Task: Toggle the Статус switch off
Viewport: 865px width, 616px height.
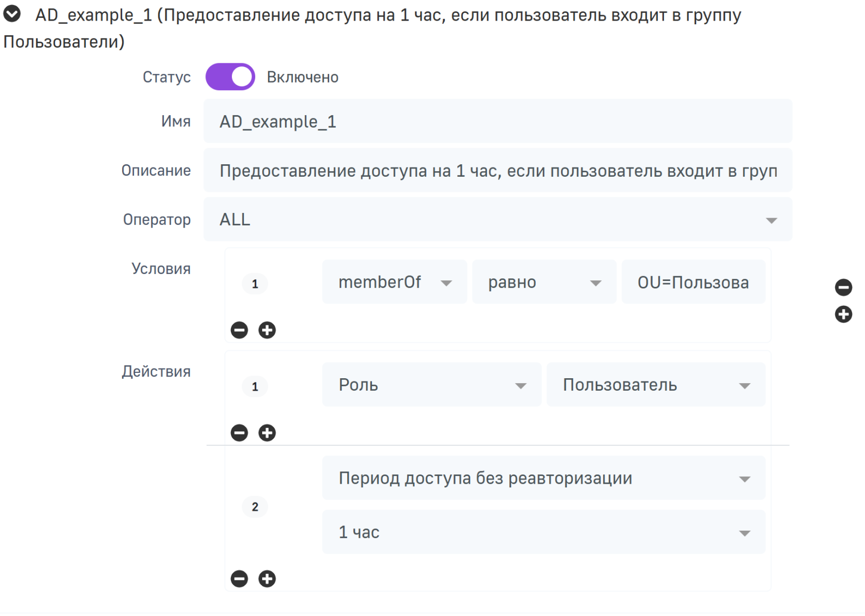Action: click(x=230, y=77)
